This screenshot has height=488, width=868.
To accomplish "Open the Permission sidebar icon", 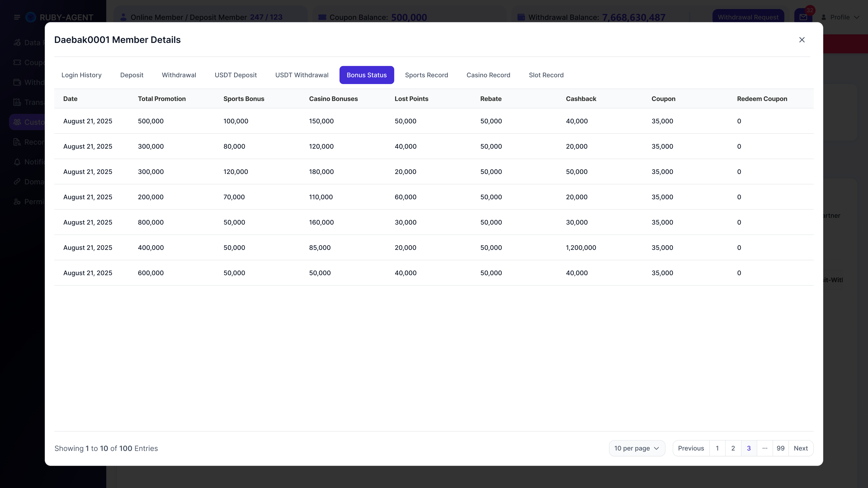I will (x=17, y=201).
